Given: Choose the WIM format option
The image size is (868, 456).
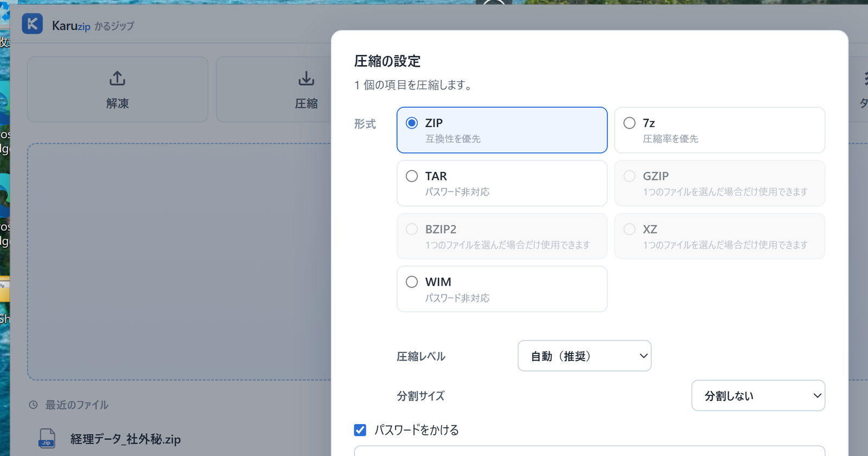Looking at the screenshot, I should coord(502,289).
